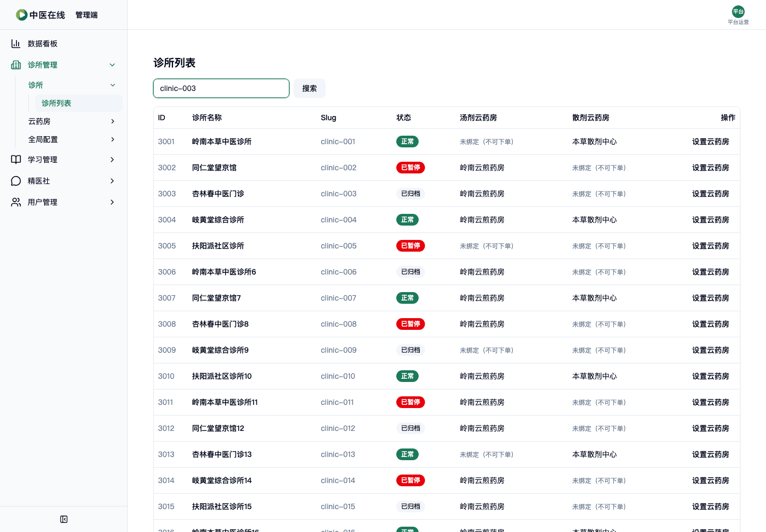Click the 中医在线 logo icon

(22, 15)
